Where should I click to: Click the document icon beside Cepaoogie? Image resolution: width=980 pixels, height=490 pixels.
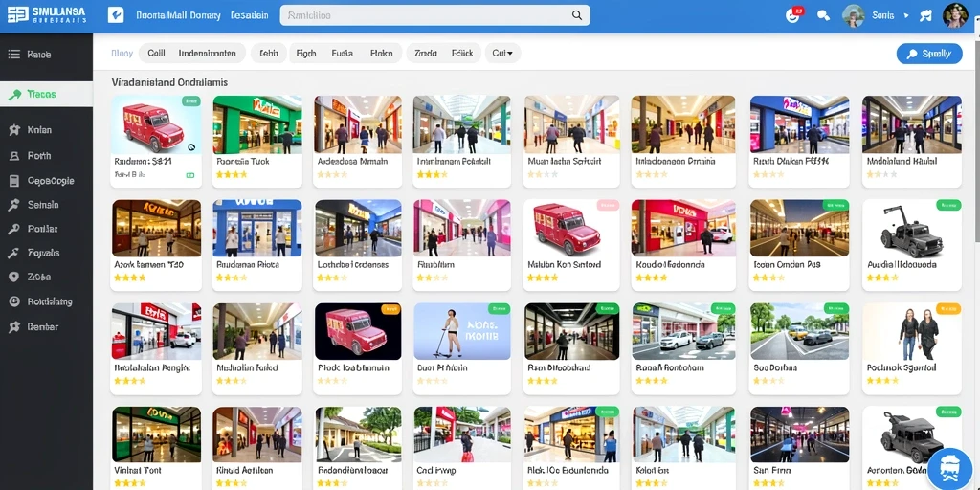[x=14, y=181]
